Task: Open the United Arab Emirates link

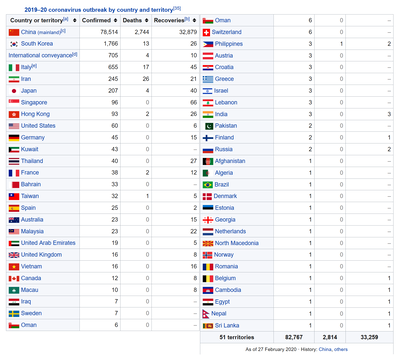Action: (48, 243)
